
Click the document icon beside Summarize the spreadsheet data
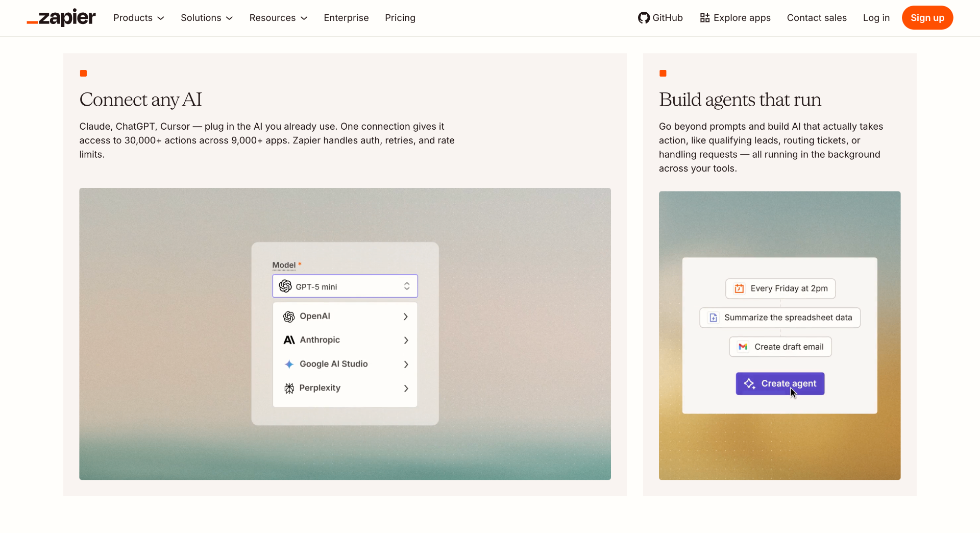coord(714,318)
